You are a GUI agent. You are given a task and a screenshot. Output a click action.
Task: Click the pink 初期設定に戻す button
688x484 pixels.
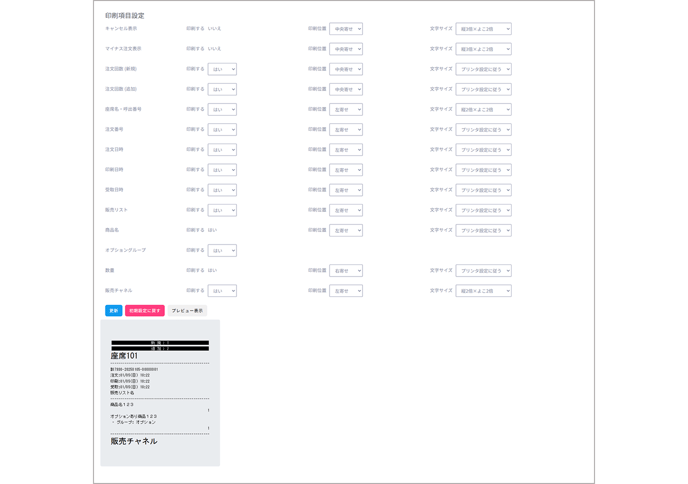(x=144, y=311)
